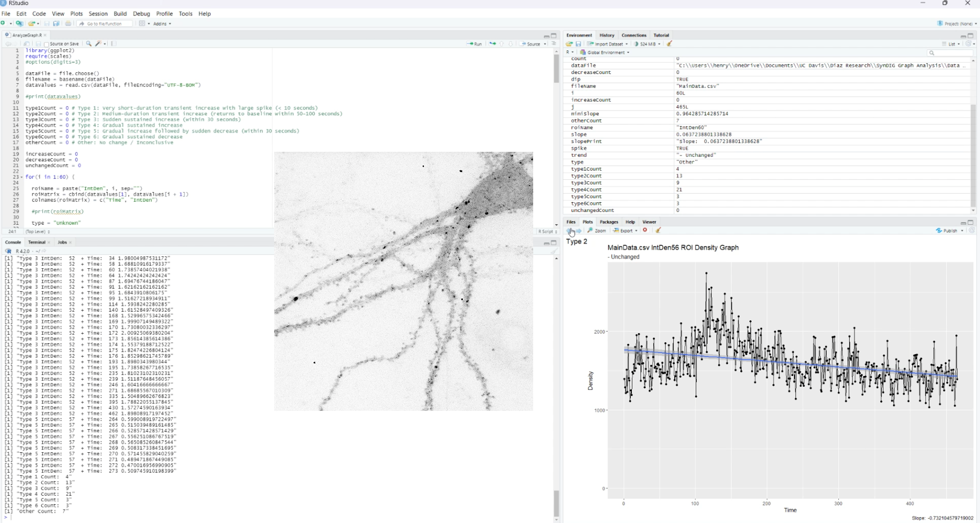Print the current file using the print icon
980x523 pixels.
(68, 24)
